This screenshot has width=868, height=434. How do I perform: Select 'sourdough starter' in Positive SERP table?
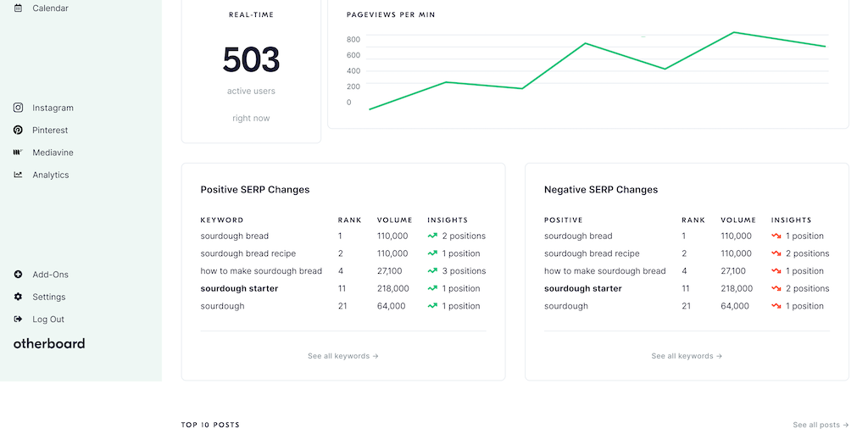(x=239, y=288)
